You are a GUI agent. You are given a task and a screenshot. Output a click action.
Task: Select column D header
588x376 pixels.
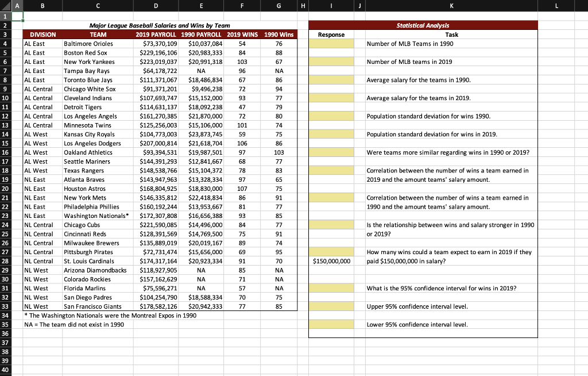[x=156, y=6]
